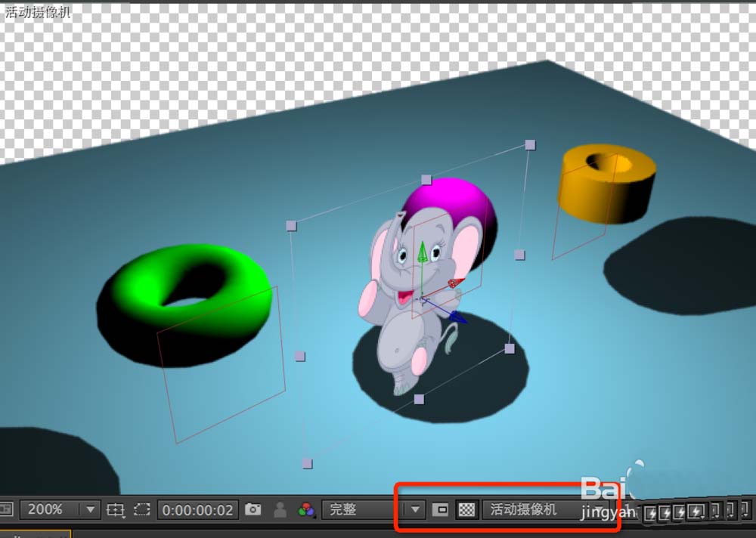The width and height of the screenshot is (756, 538).
Task: Click the top-left corner handle of bounding box
Action: pos(291,226)
